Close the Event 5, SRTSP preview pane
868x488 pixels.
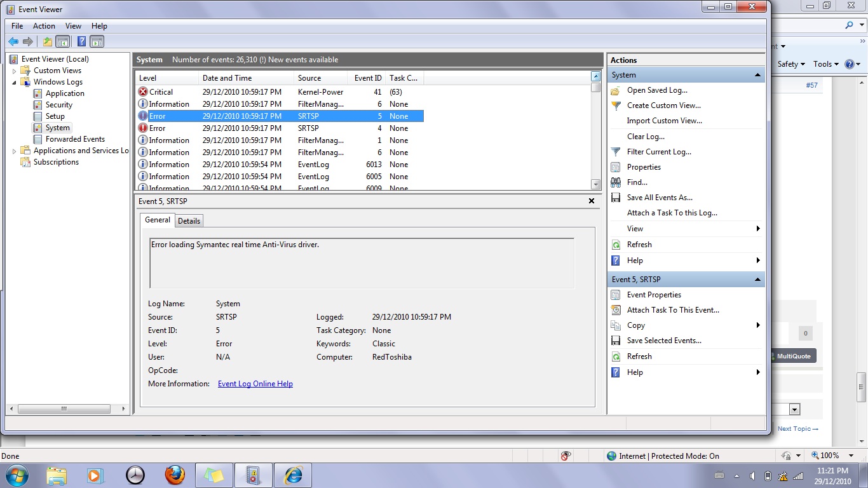pos(592,201)
